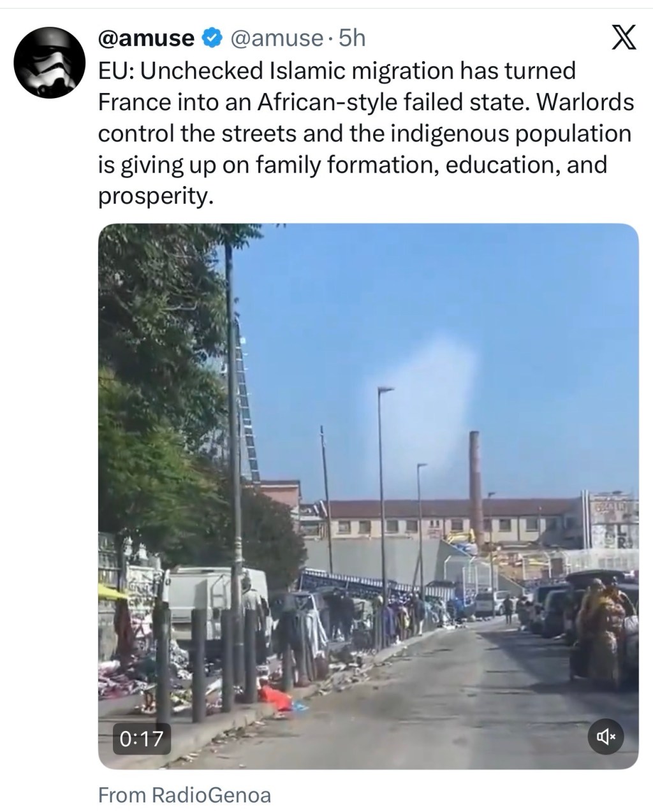Open the bold @amuse display name
Viewport: 653px width, 812px height.
147,39
